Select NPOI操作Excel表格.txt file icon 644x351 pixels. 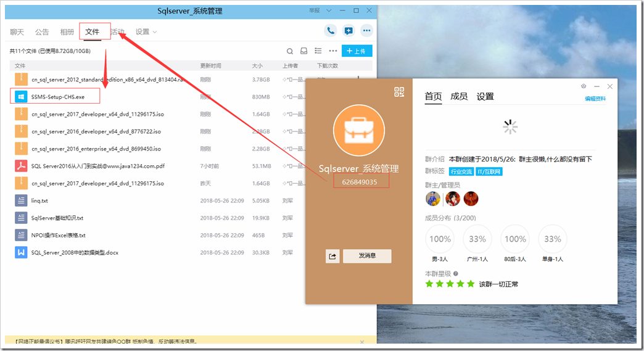click(x=22, y=235)
